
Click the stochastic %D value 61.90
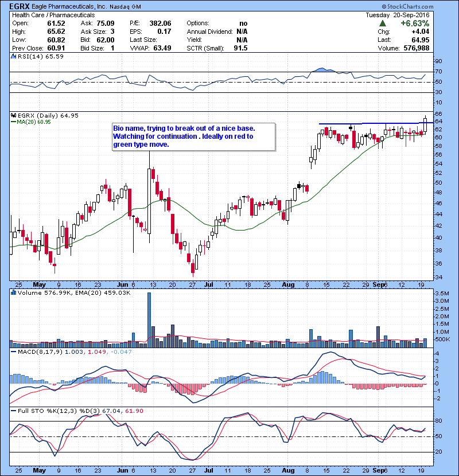tap(134, 411)
